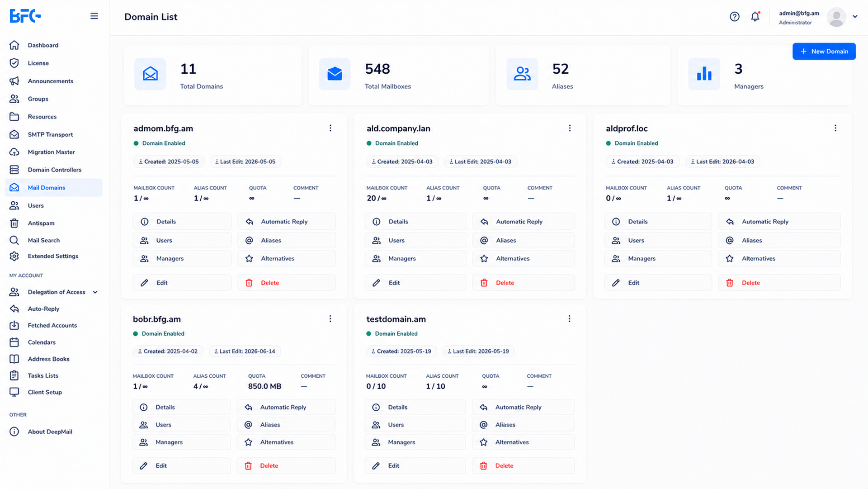Edit the aldprof.loc domain
868x489 pixels.
(x=658, y=283)
